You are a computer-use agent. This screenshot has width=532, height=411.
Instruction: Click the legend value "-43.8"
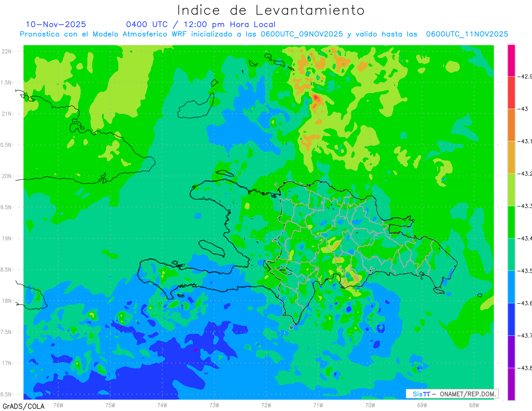coord(525,368)
